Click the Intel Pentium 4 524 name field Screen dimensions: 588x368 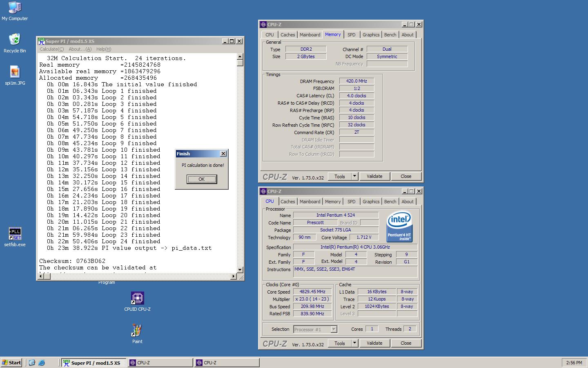[336, 215]
